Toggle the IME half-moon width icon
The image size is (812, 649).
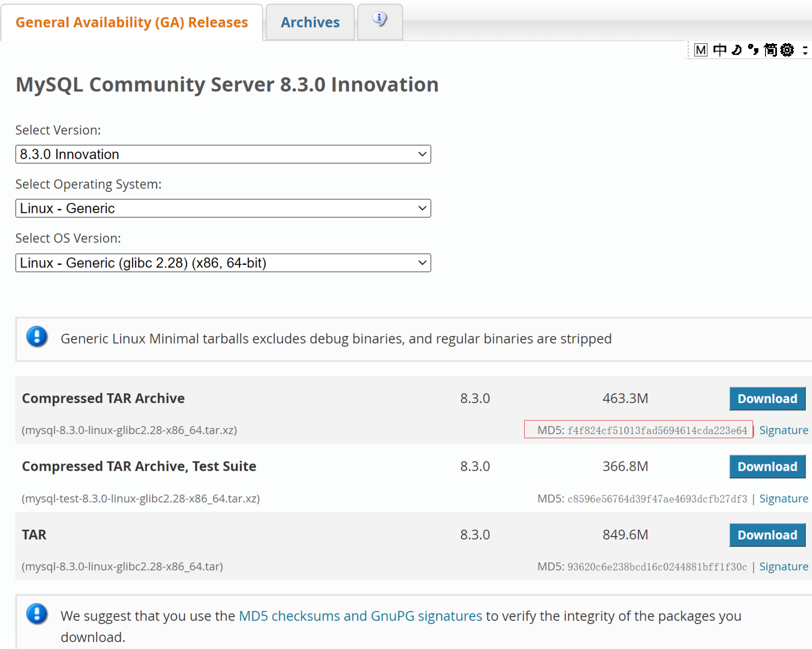[737, 50]
